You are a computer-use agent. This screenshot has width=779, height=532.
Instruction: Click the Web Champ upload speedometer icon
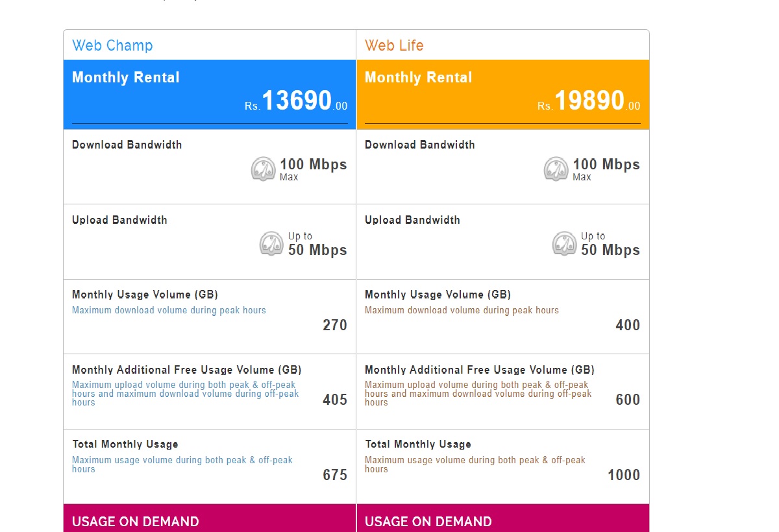272,244
